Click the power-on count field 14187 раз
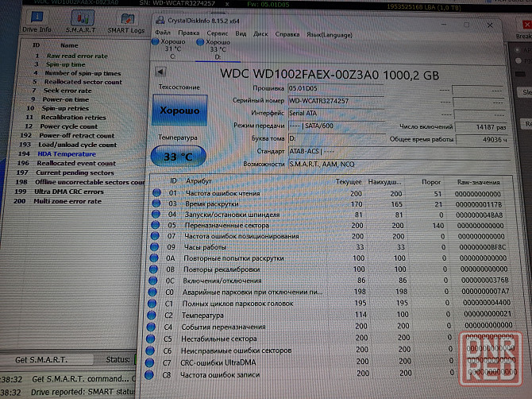The image size is (532, 399). tap(481, 127)
